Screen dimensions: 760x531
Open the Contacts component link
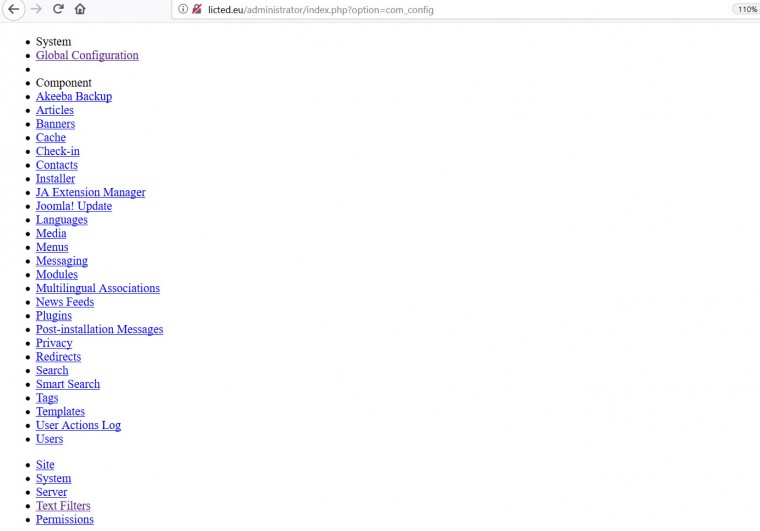pos(57,165)
